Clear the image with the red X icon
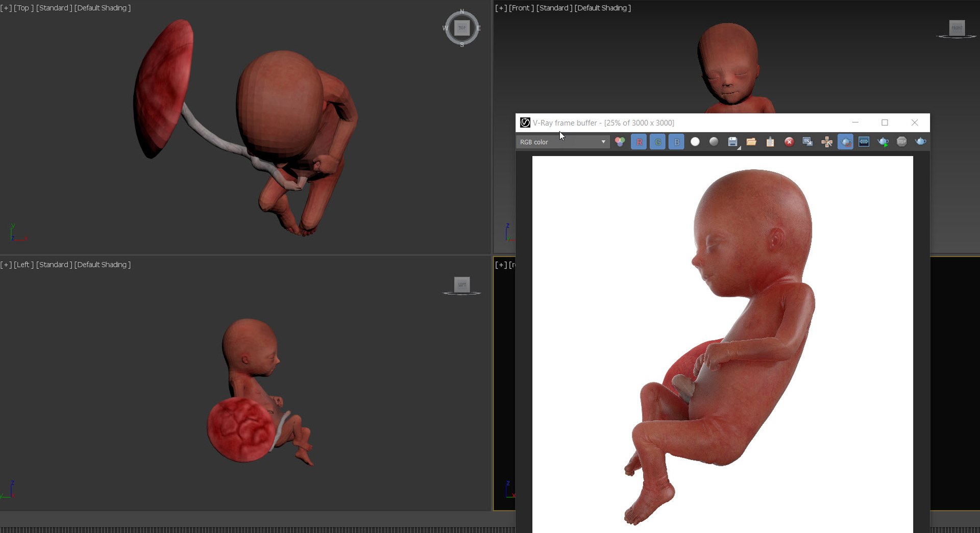 [789, 142]
